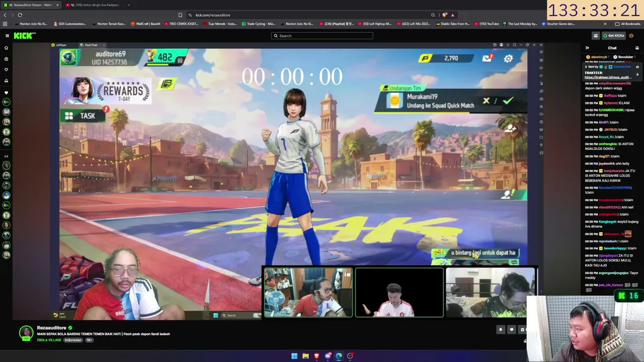Follow the channel with heart icon
The height and width of the screenshot is (362, 644).
pyautogui.click(x=512, y=330)
